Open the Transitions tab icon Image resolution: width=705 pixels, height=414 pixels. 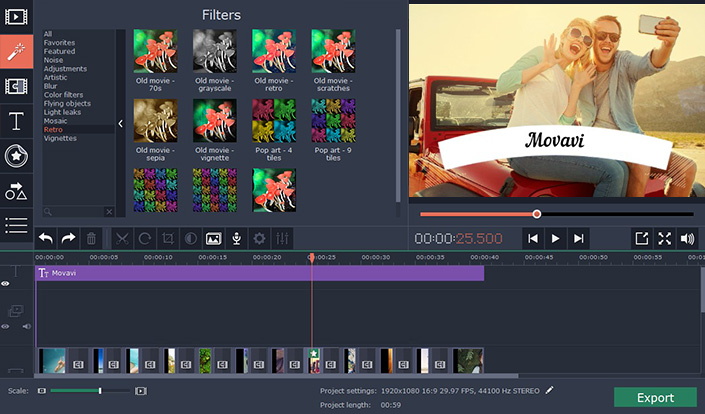pyautogui.click(x=16, y=86)
